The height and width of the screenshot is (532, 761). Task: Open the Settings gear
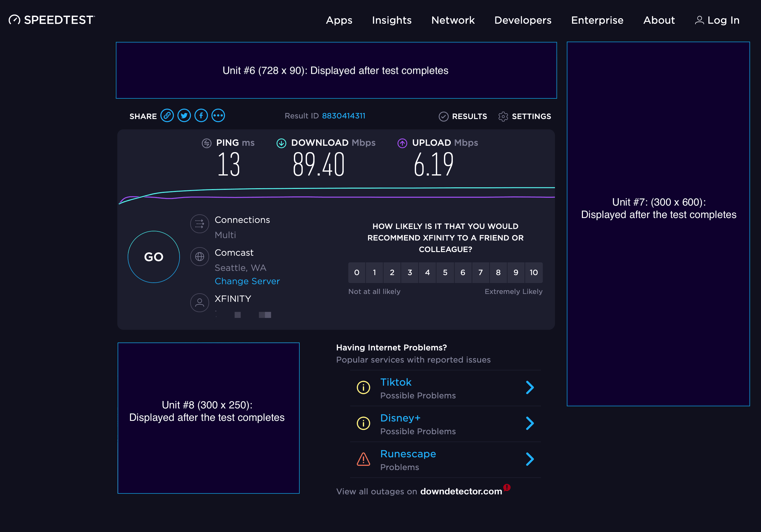point(504,116)
